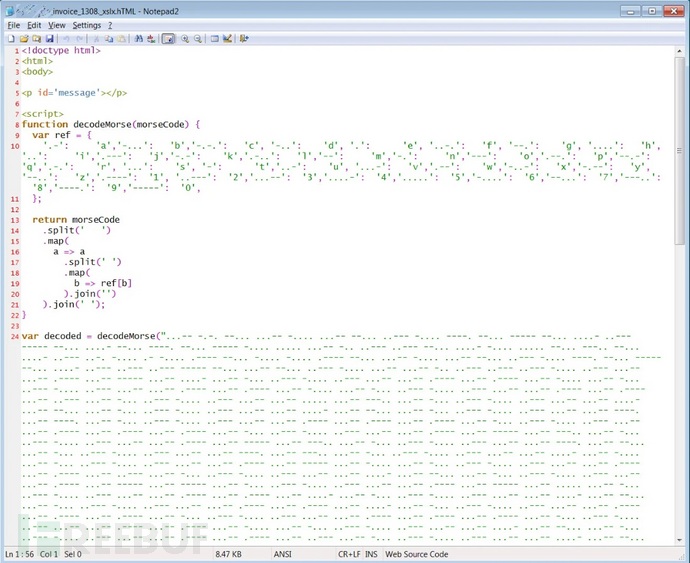Click the ? help menu
Screen dimensions: 690x563
click(x=110, y=24)
